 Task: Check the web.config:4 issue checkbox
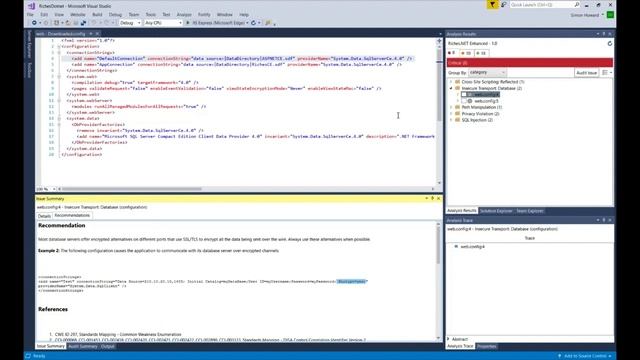click(x=464, y=94)
